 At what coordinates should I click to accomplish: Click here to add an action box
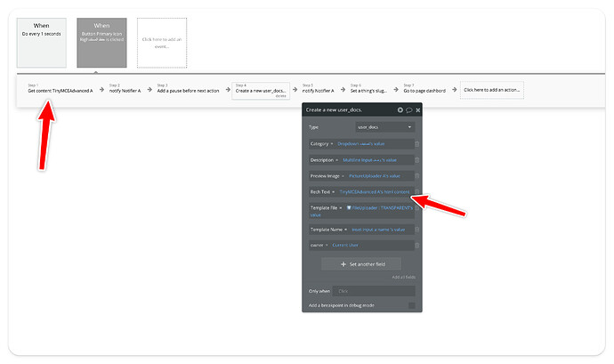tap(492, 90)
